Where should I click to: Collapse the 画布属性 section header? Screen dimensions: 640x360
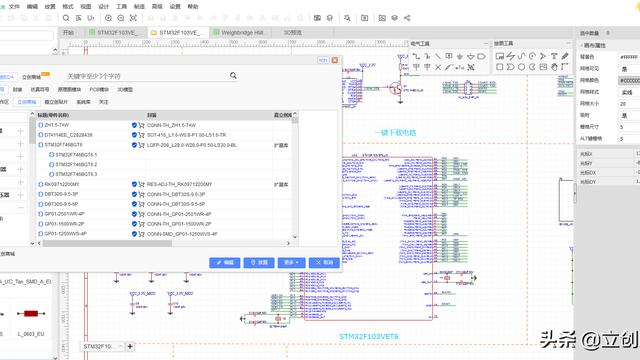click(x=593, y=45)
